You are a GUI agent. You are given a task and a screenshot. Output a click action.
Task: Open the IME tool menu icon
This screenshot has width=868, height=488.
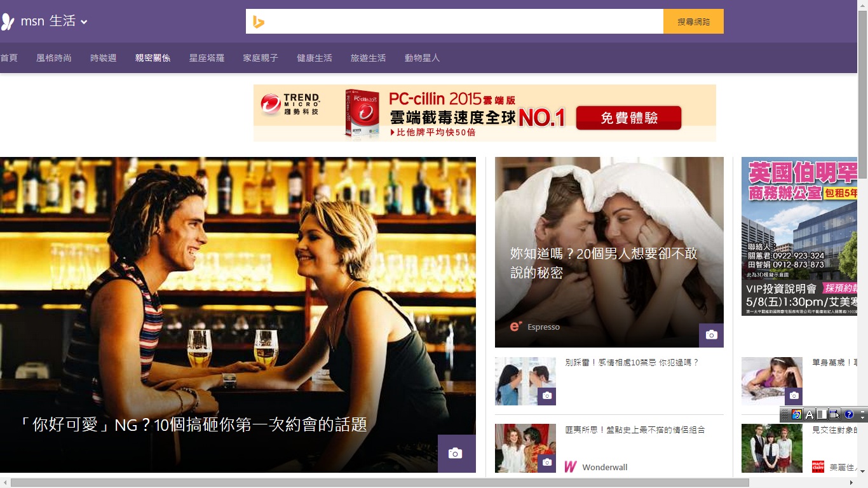click(x=834, y=415)
